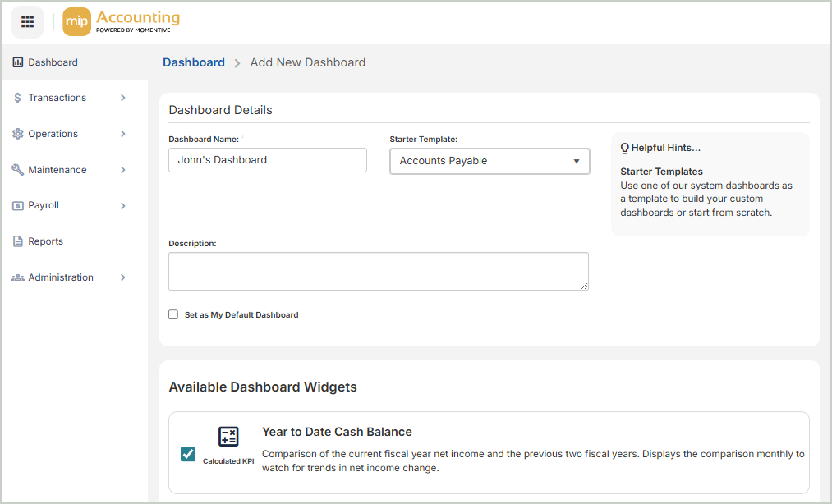Click the Maintenance wrench icon

coord(18,170)
